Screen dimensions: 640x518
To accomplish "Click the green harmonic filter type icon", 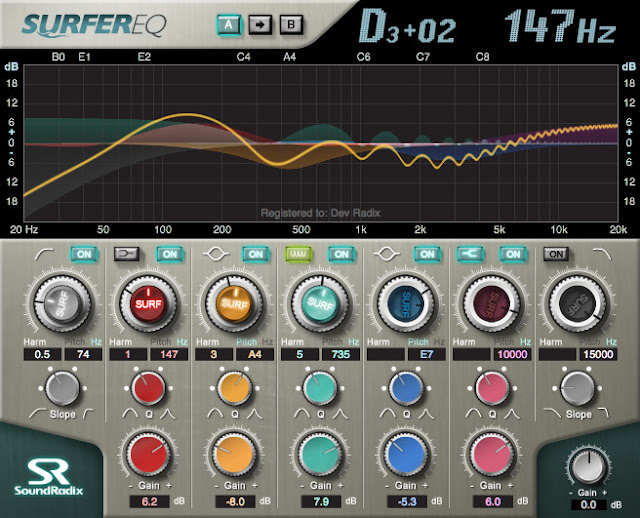I will point(299,254).
